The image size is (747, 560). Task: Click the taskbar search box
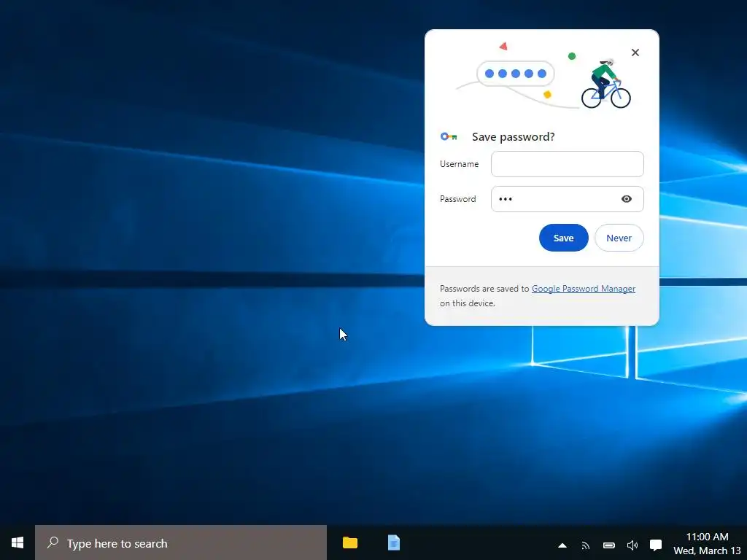[x=181, y=542]
